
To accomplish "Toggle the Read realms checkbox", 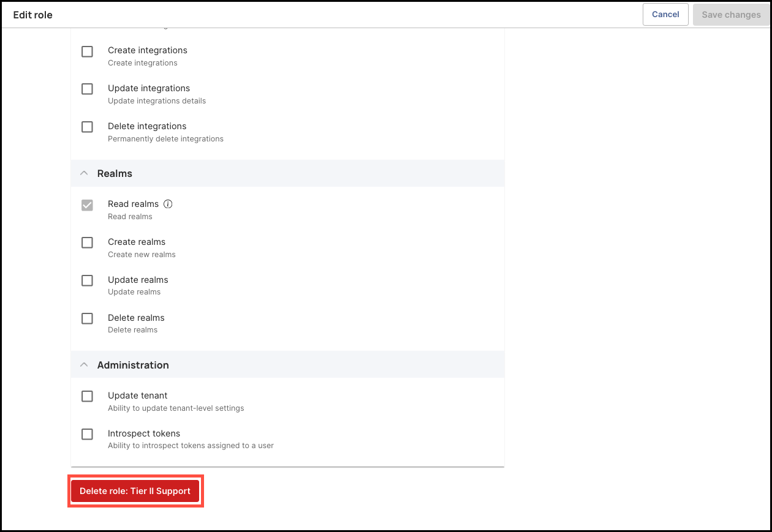I will point(87,205).
